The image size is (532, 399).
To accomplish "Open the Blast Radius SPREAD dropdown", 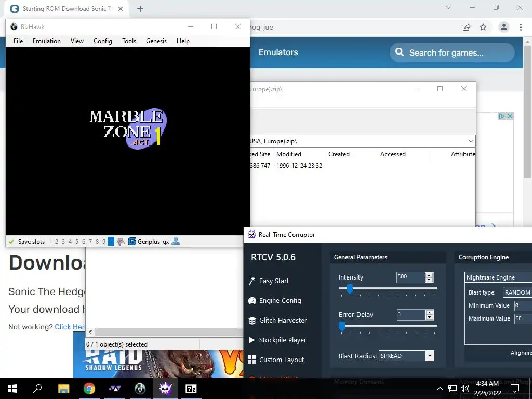I will coord(406,355).
